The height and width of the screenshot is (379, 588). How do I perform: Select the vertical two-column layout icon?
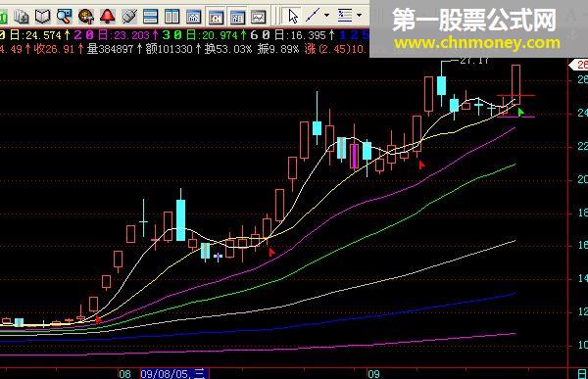tap(171, 17)
